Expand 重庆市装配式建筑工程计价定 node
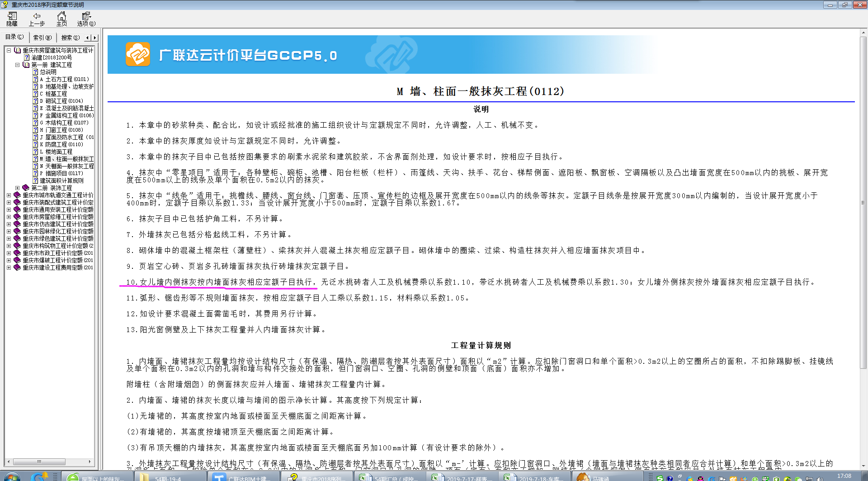This screenshot has height=481, width=868. coord(9,202)
